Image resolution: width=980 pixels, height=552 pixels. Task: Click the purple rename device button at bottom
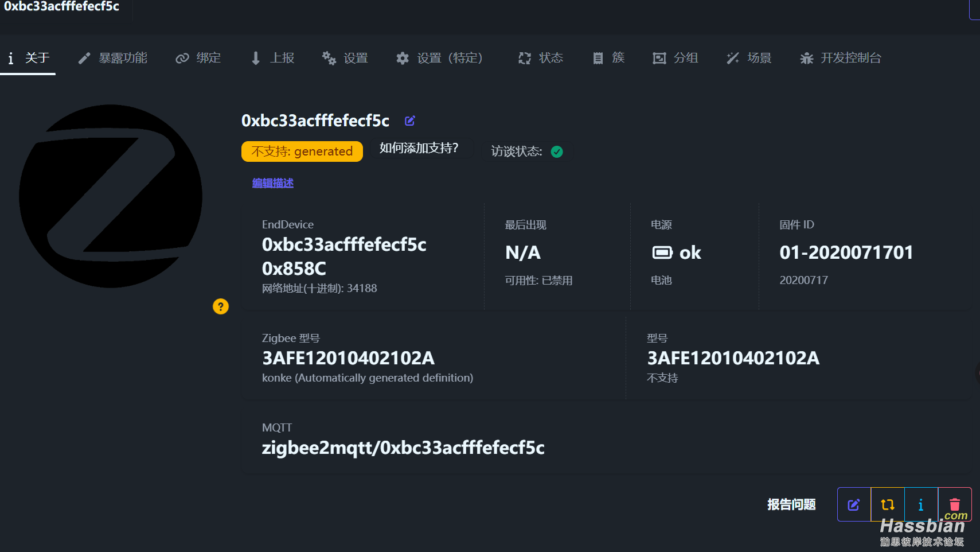pyautogui.click(x=854, y=504)
